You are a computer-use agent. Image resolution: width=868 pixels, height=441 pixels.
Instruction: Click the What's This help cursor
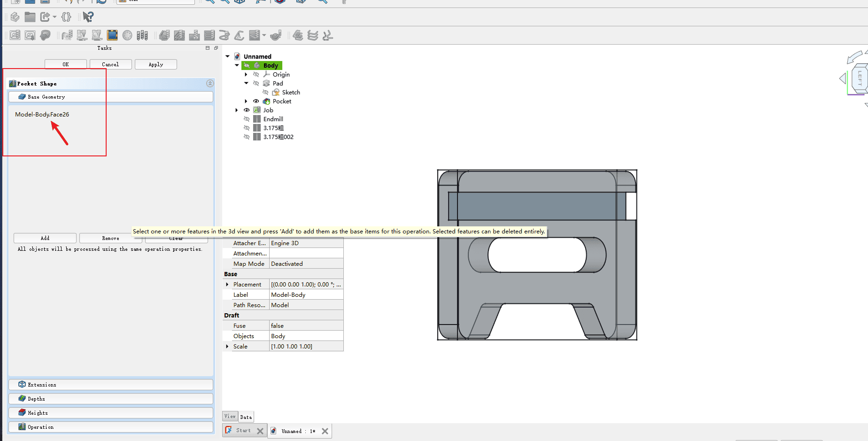[88, 17]
